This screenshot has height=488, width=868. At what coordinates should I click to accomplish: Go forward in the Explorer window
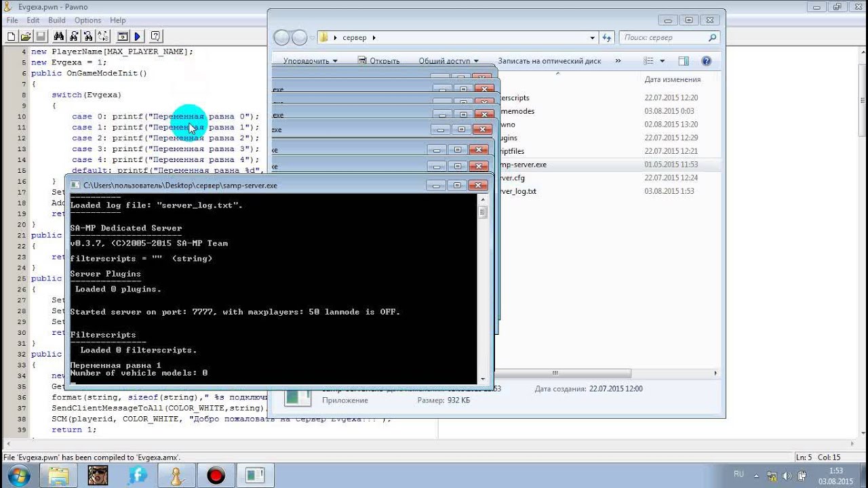(299, 38)
